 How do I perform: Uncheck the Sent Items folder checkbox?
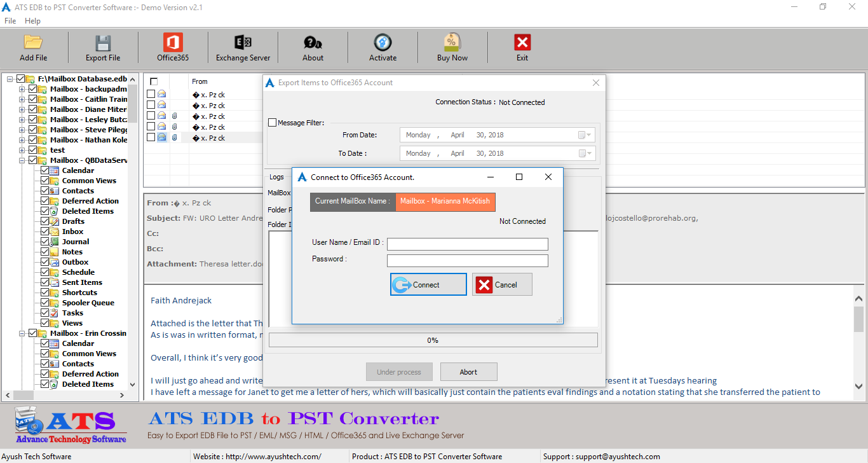coord(45,282)
